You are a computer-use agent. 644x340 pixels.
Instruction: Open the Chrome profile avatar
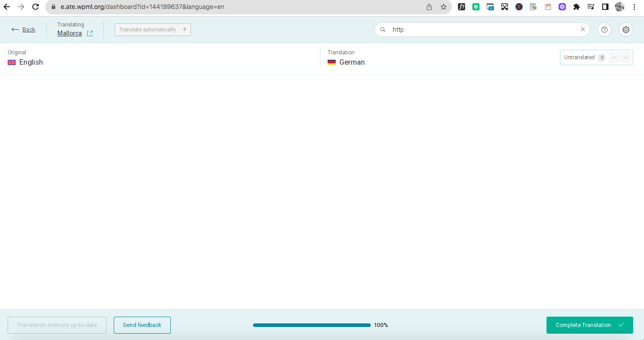620,7
